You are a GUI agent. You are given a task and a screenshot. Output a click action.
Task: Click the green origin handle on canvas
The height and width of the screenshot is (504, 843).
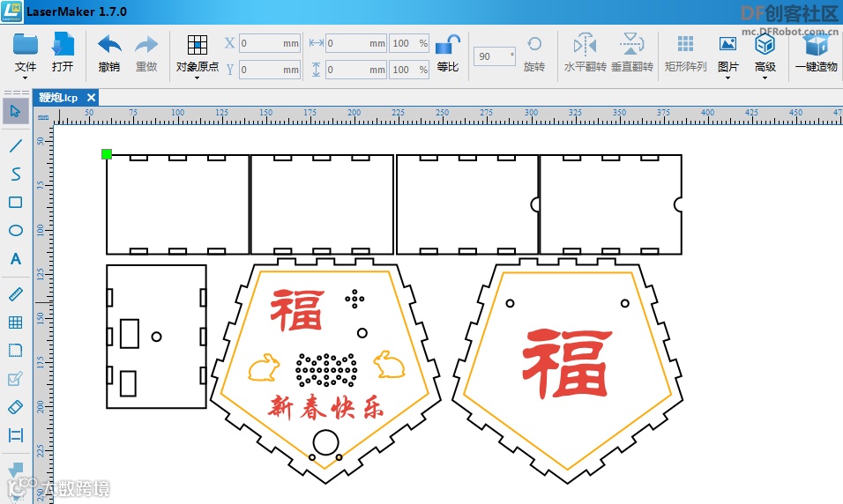(x=107, y=154)
